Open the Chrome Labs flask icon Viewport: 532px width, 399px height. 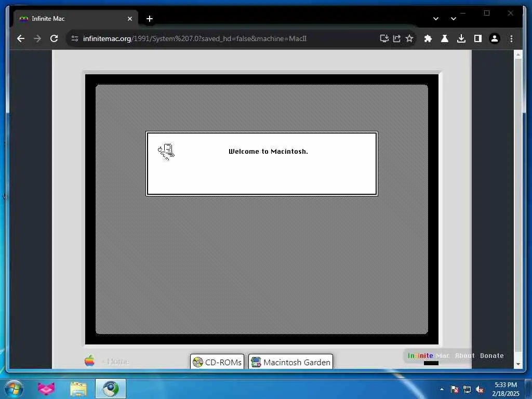tap(445, 38)
